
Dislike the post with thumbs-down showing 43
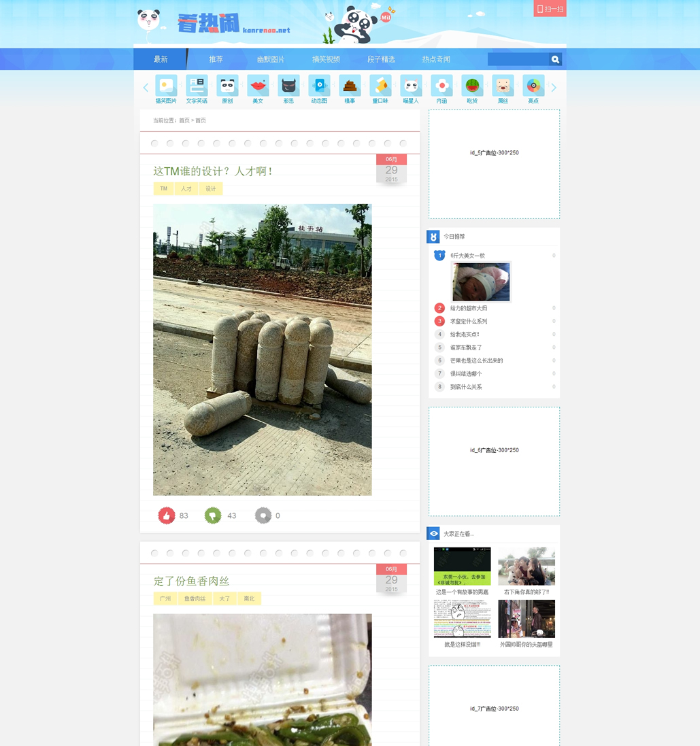point(213,515)
